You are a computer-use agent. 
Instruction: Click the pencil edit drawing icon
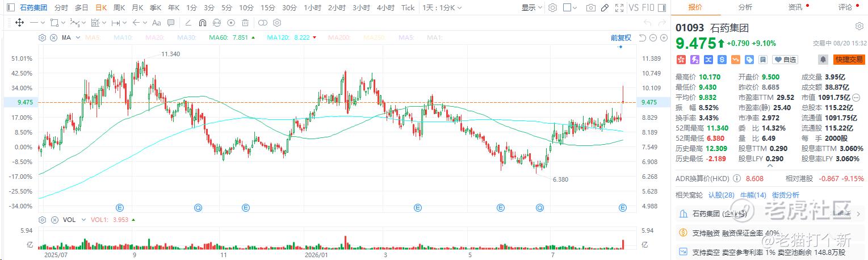(605, 8)
